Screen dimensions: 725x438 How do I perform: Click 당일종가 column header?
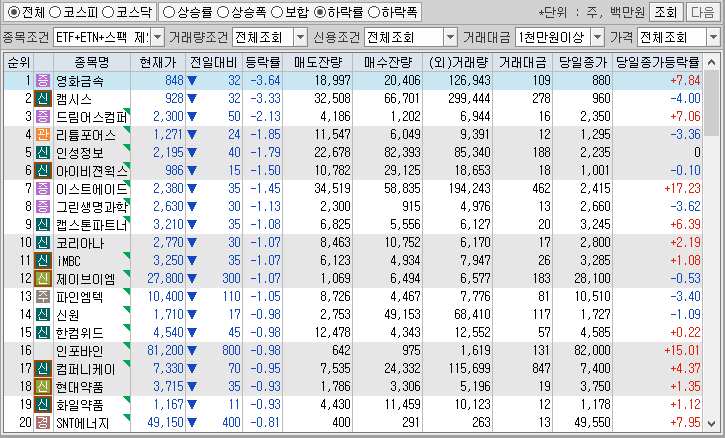pyautogui.click(x=583, y=62)
